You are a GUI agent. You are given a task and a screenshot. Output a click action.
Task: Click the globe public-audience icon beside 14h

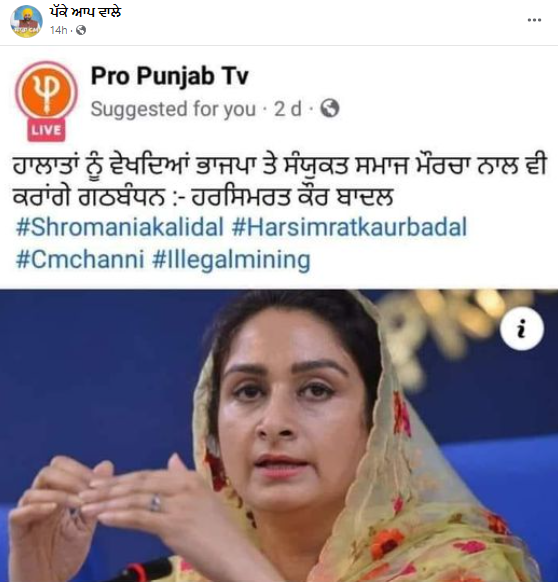pyautogui.click(x=81, y=30)
